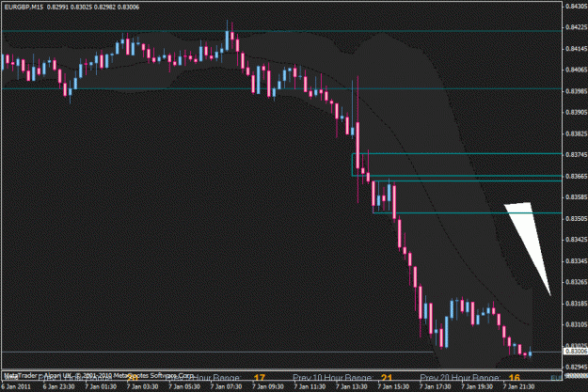Click the 0.83265 price axis label
The width and height of the screenshot is (588, 392).
tap(577, 281)
